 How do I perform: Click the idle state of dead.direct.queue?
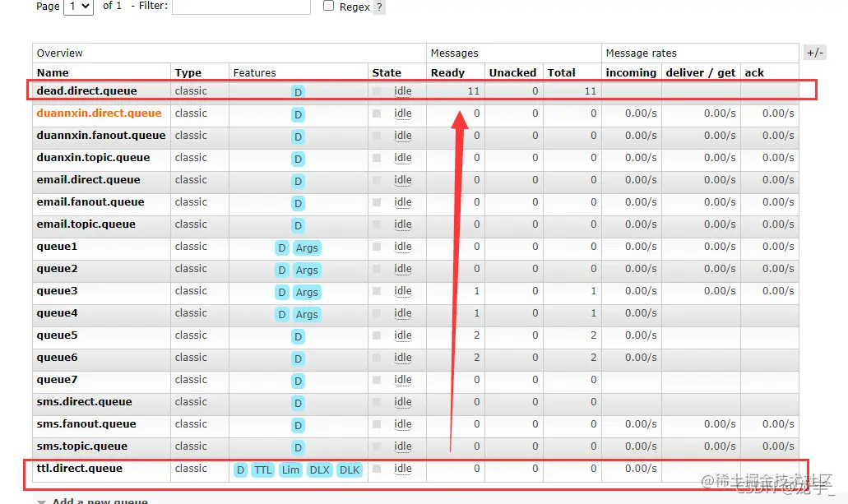403,90
